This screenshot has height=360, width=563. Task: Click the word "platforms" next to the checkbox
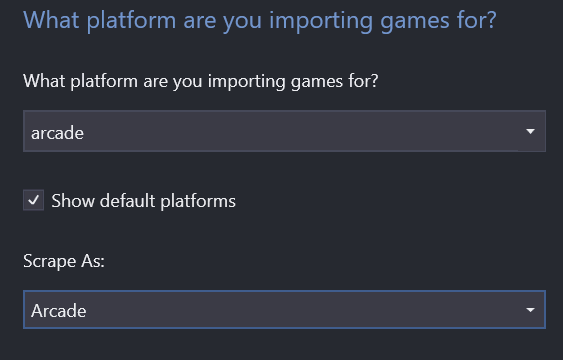tap(198, 201)
